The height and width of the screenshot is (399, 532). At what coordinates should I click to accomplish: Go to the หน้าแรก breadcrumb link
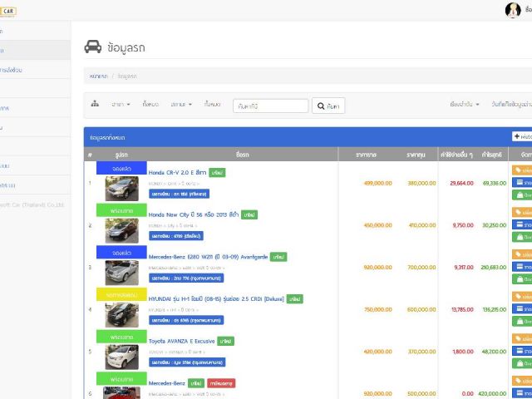(x=98, y=76)
